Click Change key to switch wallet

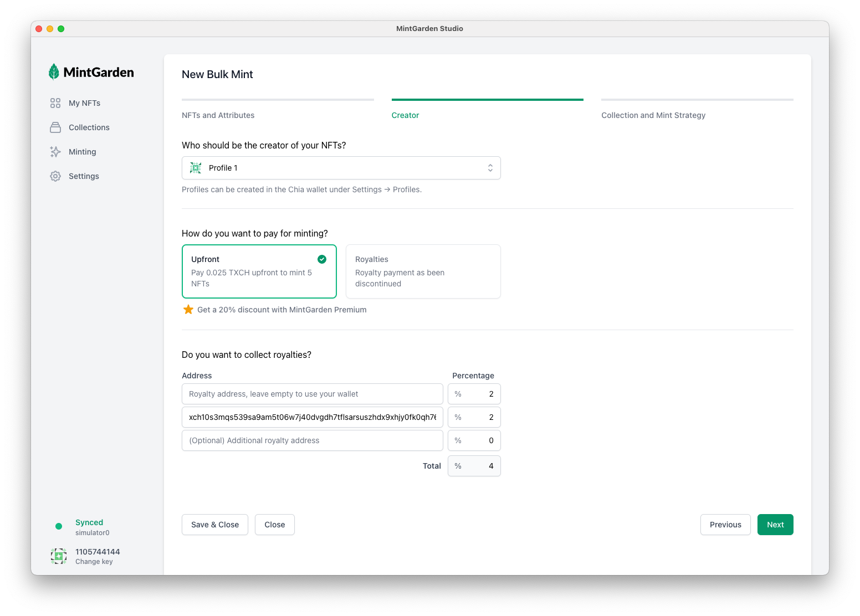pyautogui.click(x=94, y=562)
